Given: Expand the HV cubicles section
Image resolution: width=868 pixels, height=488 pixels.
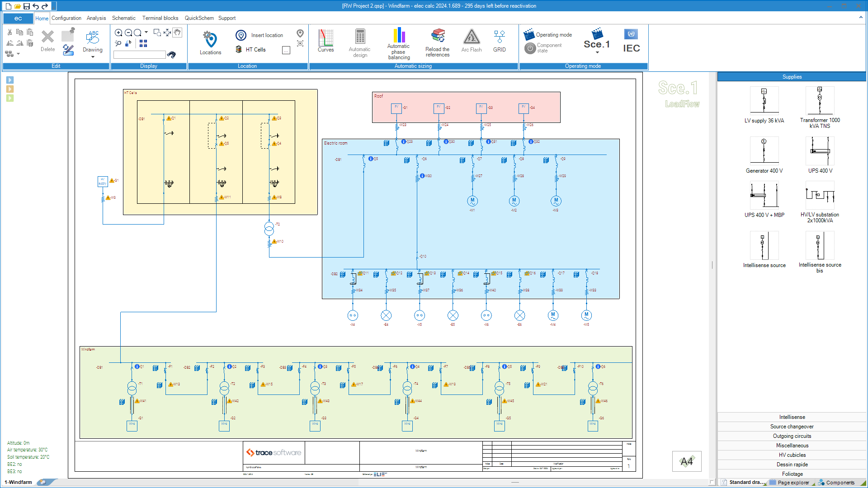Looking at the screenshot, I should (x=792, y=455).
